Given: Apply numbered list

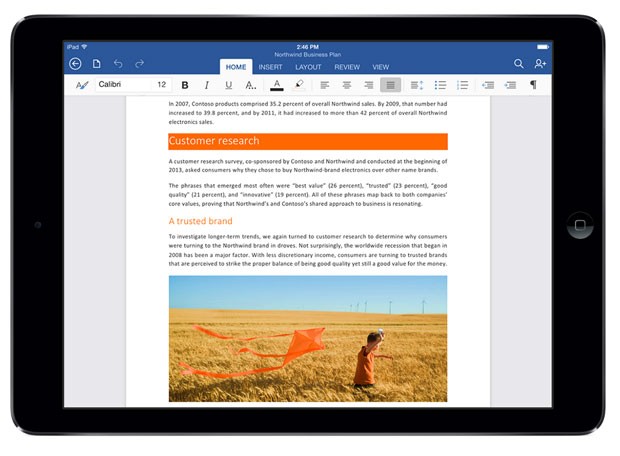Looking at the screenshot, I should 462,85.
